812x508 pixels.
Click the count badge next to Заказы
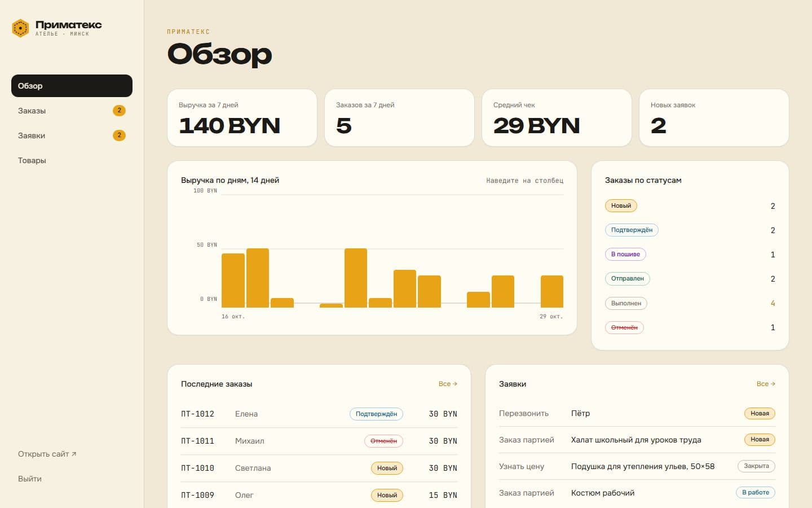pos(119,111)
